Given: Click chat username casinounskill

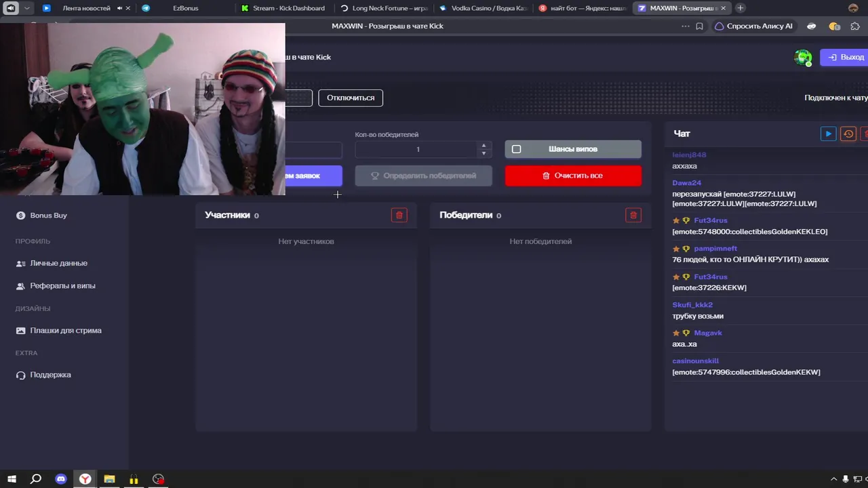Looking at the screenshot, I should [696, 361].
